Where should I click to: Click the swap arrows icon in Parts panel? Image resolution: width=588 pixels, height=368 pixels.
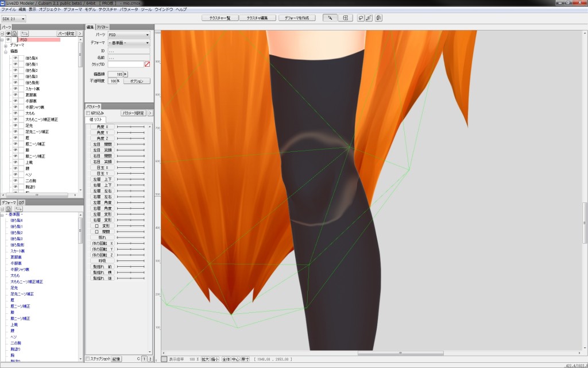pos(24,33)
